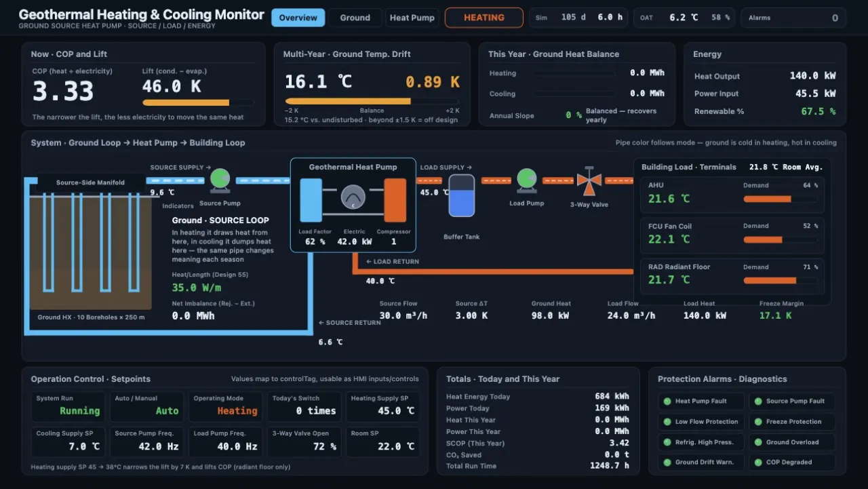868x489 pixels.
Task: Click the Heating Supply SP value field
Action: point(382,405)
